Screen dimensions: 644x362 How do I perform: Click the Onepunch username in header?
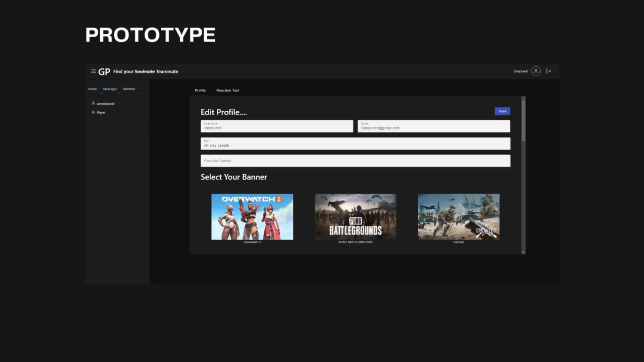click(521, 71)
